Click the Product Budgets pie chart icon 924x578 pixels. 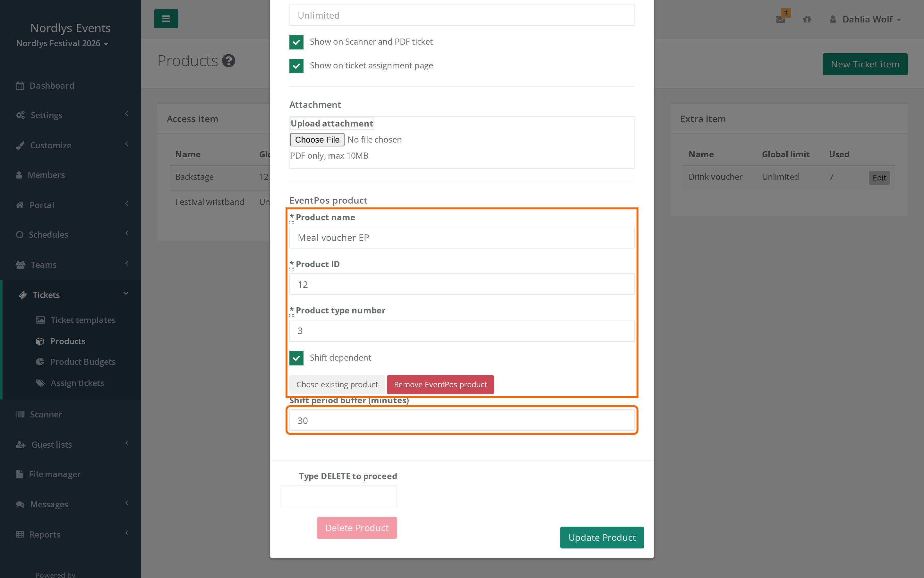tap(40, 362)
